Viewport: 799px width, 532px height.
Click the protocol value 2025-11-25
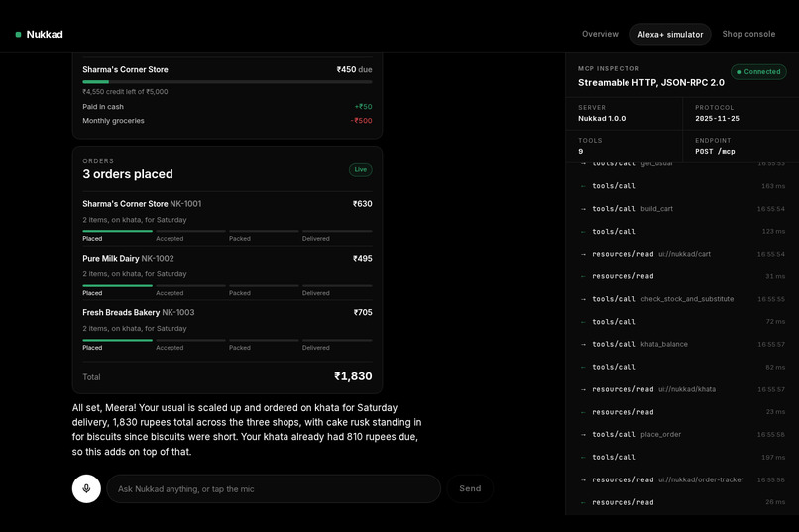(x=717, y=118)
